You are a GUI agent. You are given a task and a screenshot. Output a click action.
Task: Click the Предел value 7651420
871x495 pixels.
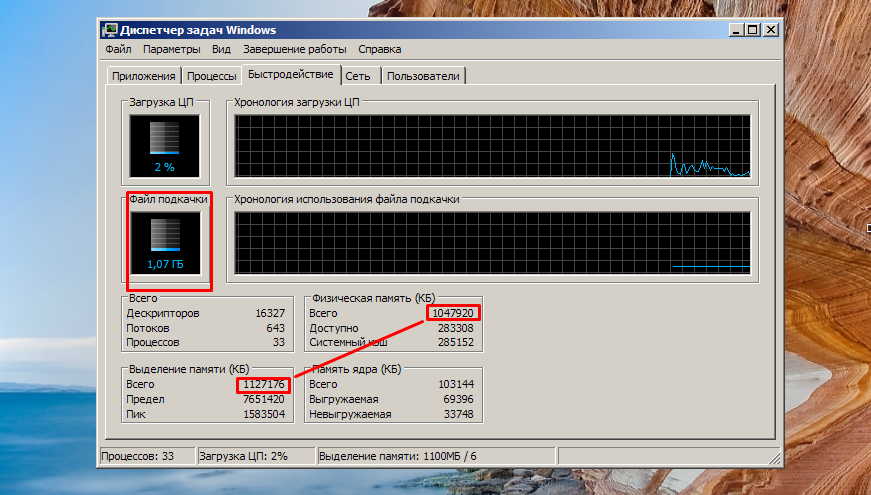tap(264, 399)
